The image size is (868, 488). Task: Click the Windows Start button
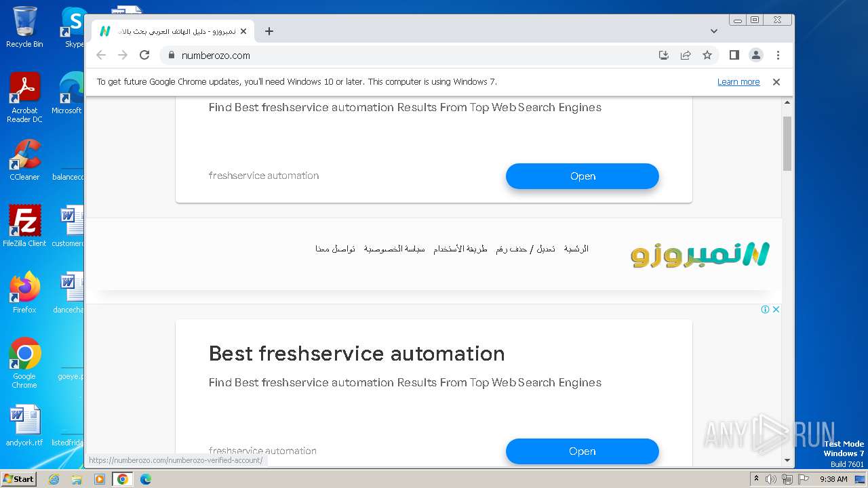[19, 479]
